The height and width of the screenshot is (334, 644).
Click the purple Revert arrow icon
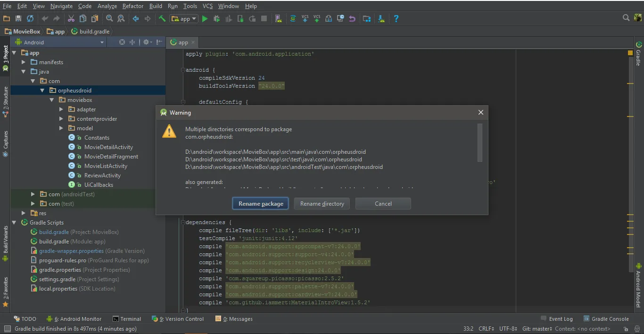click(x=352, y=18)
